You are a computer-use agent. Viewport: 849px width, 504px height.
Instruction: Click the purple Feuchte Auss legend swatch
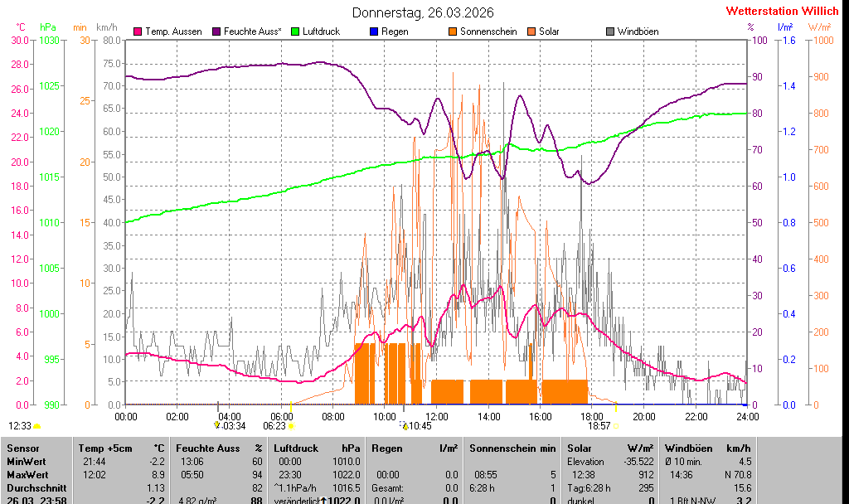217,31
